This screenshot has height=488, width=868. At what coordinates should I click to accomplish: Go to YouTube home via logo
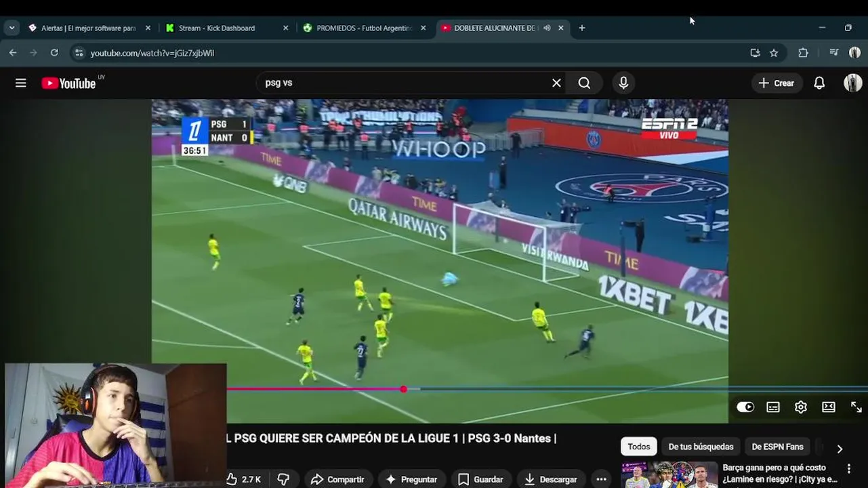[68, 83]
